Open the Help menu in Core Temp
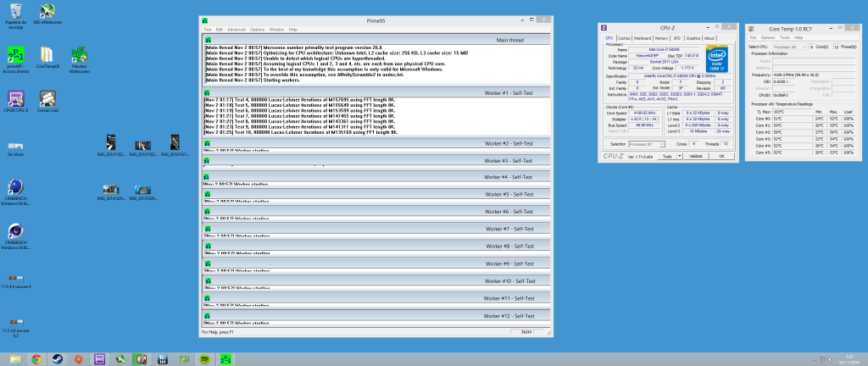 [798, 37]
